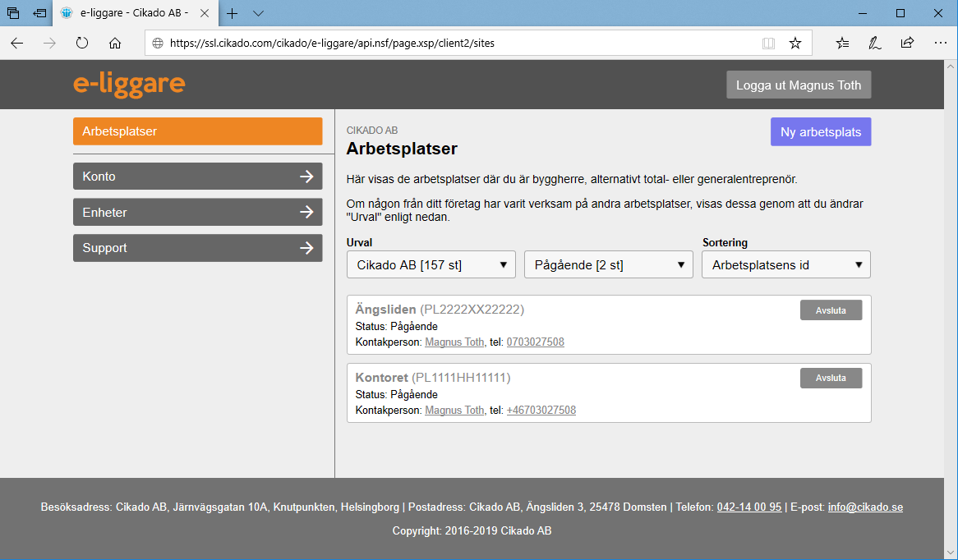Image resolution: width=958 pixels, height=560 pixels.
Task: Click the globe site info icon
Action: point(158,44)
